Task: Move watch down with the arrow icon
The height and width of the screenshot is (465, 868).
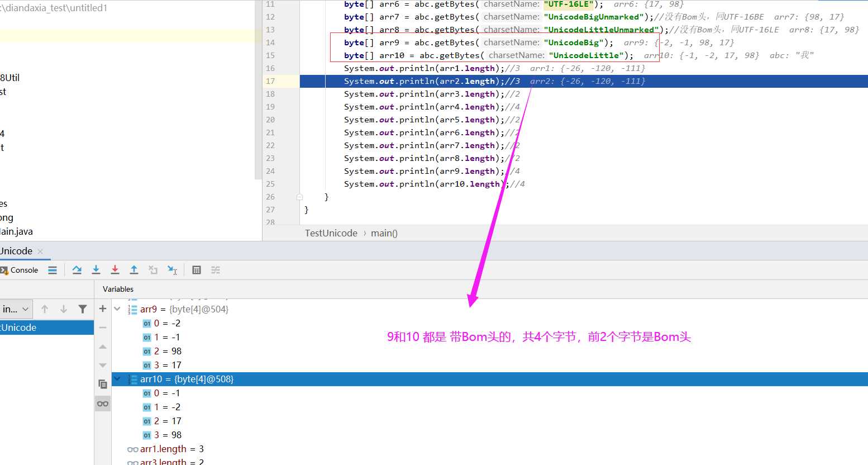Action: click(x=103, y=366)
